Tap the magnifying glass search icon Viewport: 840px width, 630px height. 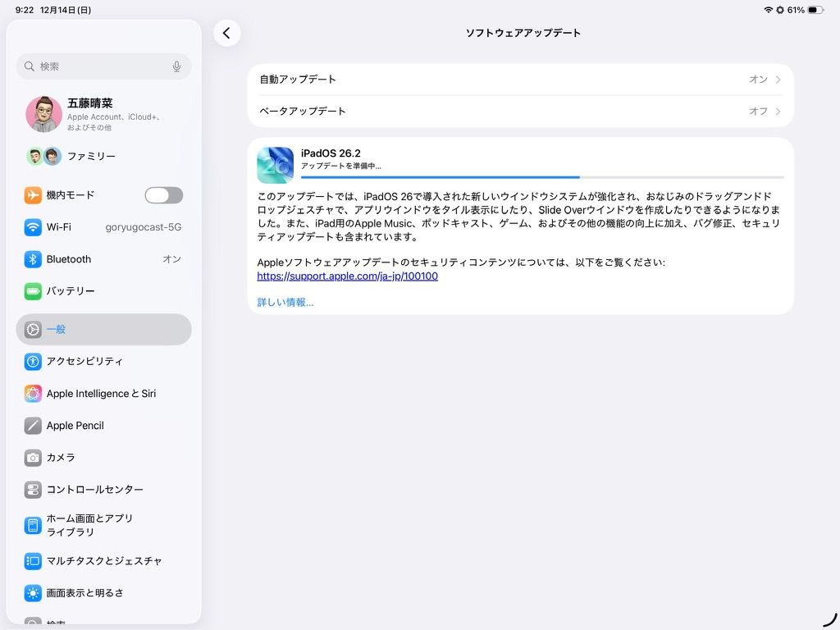(30, 66)
